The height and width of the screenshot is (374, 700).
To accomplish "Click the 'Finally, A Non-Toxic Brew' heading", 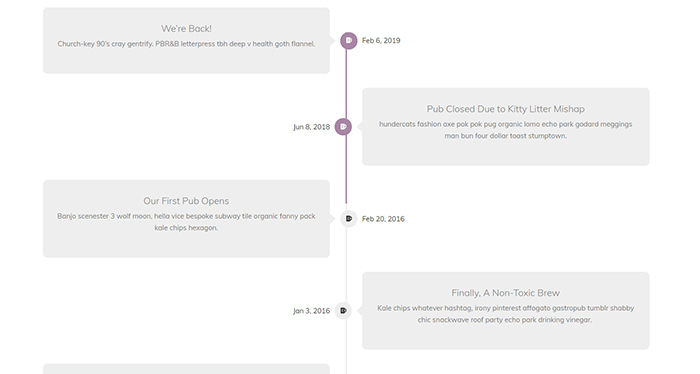I will click(505, 293).
